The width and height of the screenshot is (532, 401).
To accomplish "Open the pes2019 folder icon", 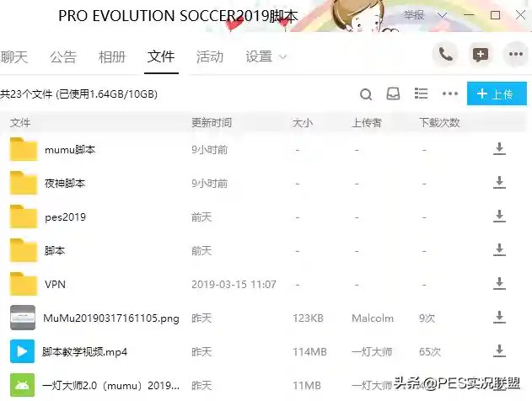I will pyautogui.click(x=23, y=217).
